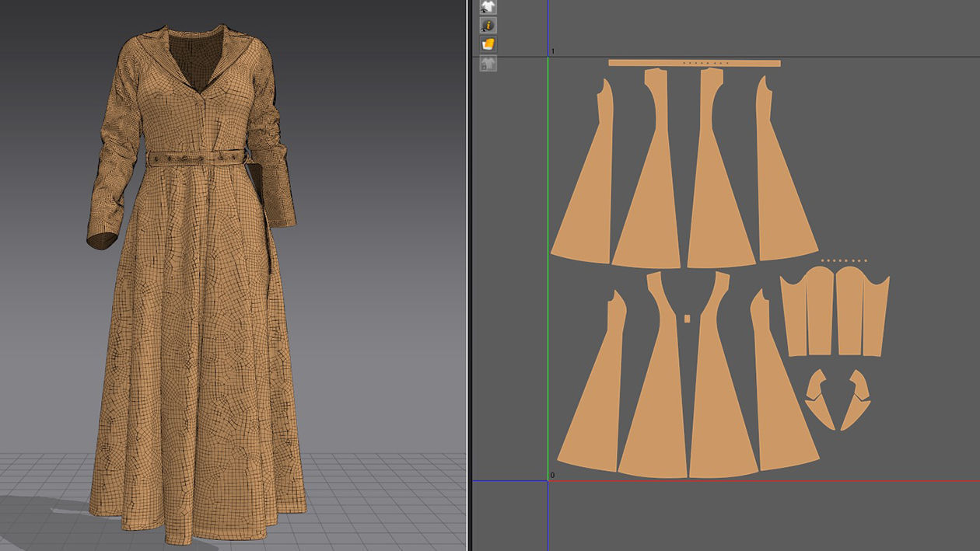
Task: Click the greyed-out locked garment icon
Action: click(488, 64)
